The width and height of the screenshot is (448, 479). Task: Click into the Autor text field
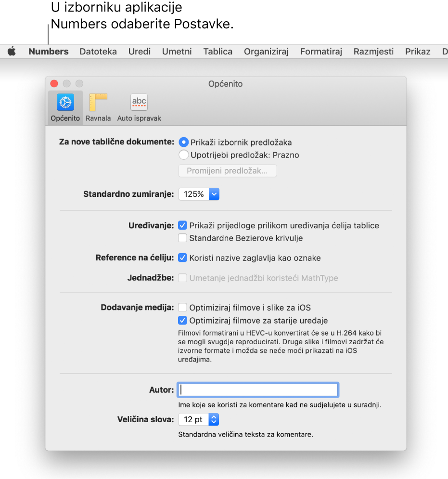pyautogui.click(x=258, y=389)
